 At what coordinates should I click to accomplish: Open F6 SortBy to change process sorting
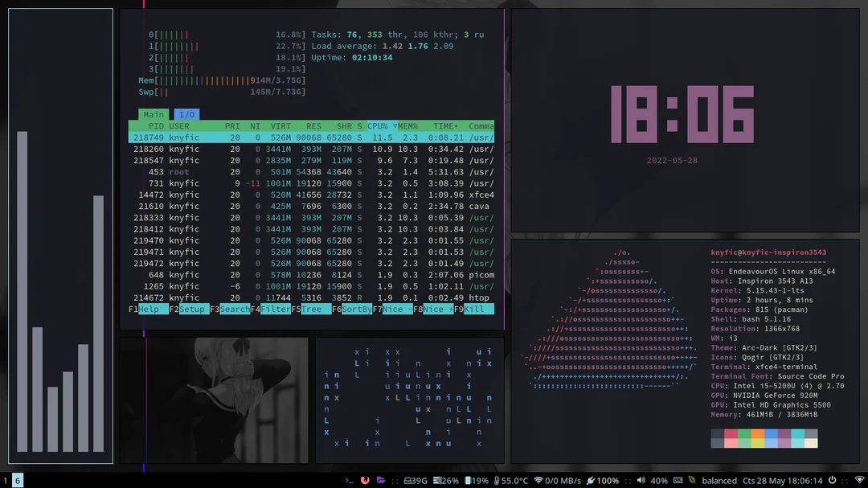[x=355, y=309]
